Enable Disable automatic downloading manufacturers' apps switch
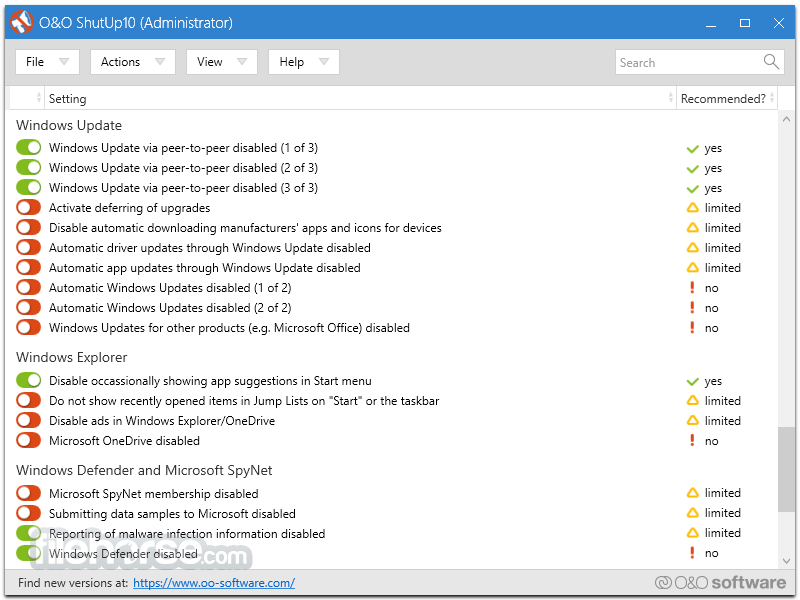 (29, 228)
